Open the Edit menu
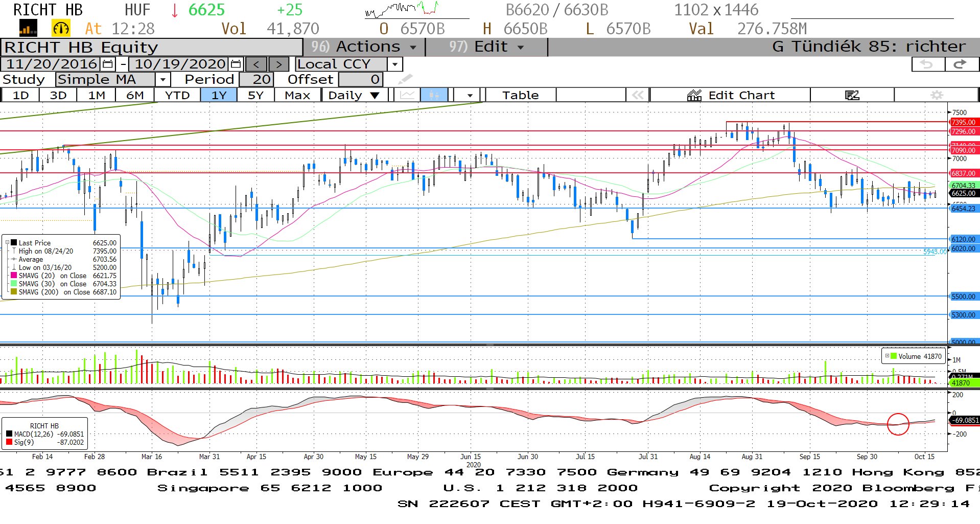Viewport: 980px width, 524px height. [486, 47]
